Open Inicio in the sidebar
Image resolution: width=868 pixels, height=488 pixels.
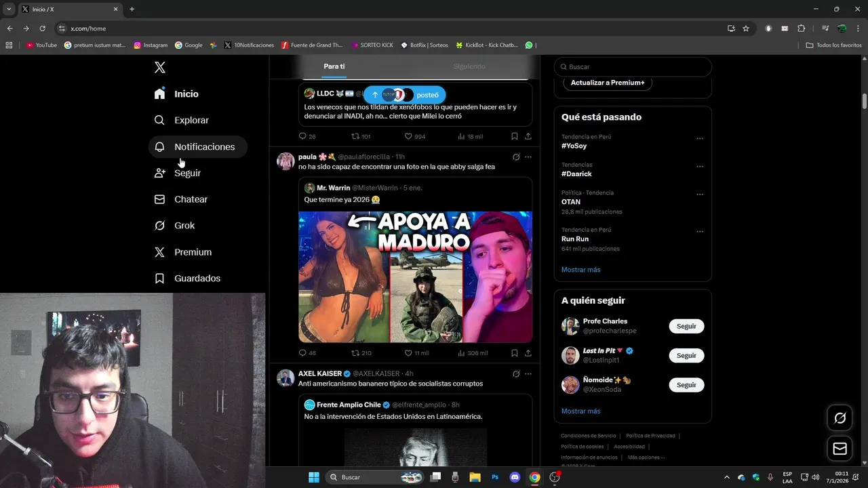pyautogui.click(x=178, y=94)
